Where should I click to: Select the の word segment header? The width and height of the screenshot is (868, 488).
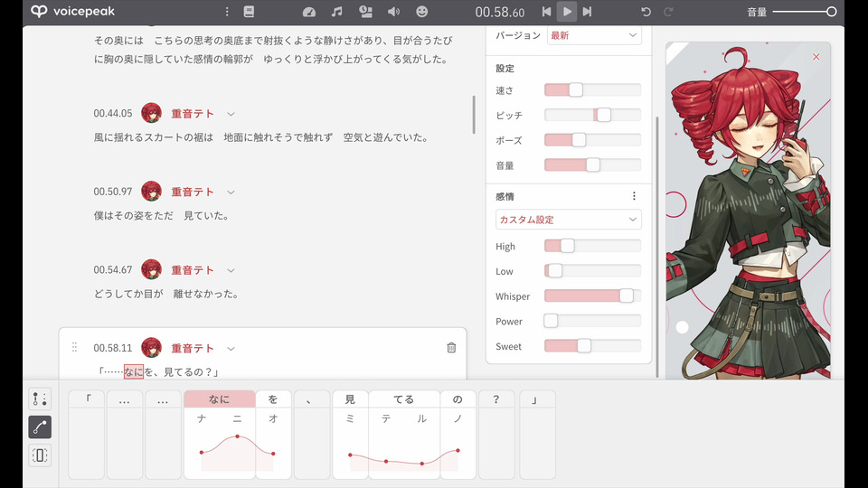coord(458,399)
